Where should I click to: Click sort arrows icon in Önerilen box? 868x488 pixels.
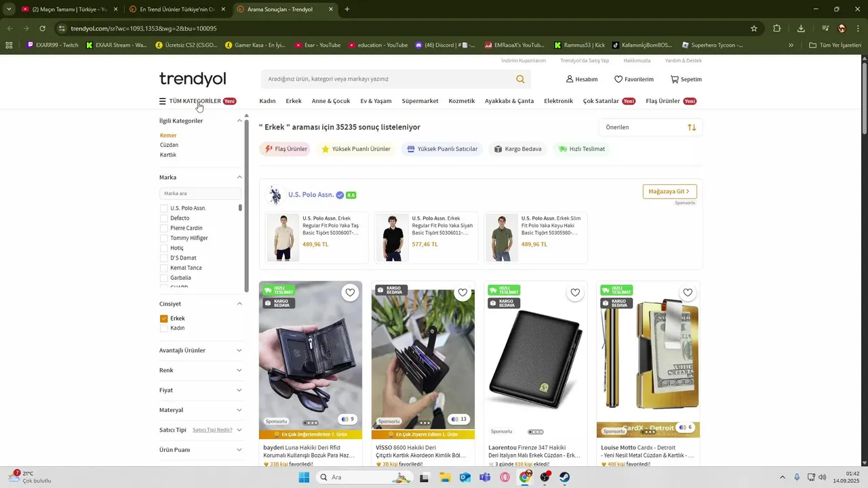tap(692, 127)
